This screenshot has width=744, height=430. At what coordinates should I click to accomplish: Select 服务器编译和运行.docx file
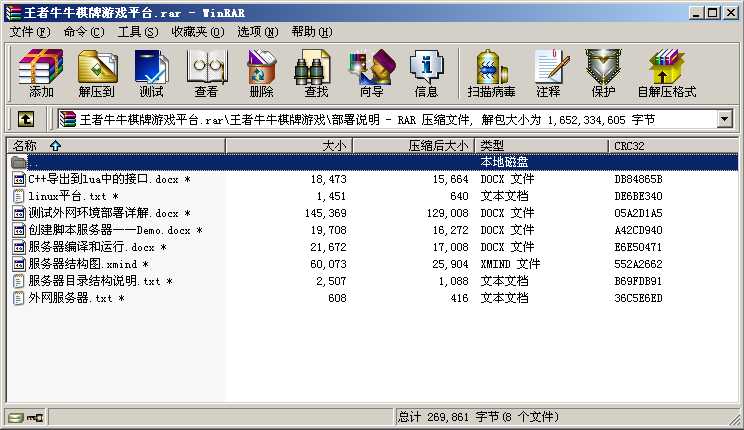(x=97, y=247)
